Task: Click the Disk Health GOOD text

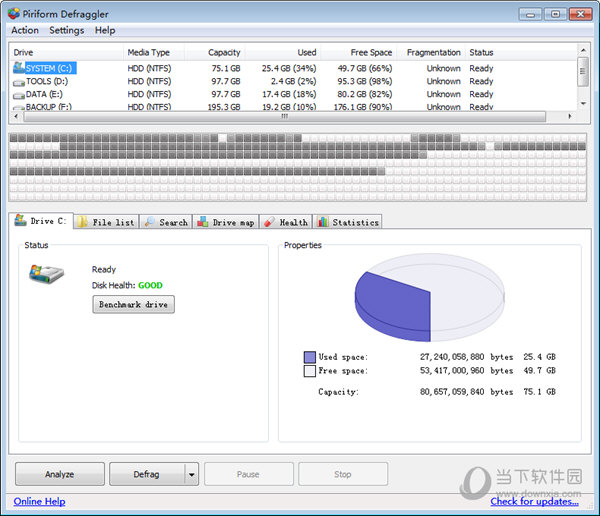Action: coord(150,285)
